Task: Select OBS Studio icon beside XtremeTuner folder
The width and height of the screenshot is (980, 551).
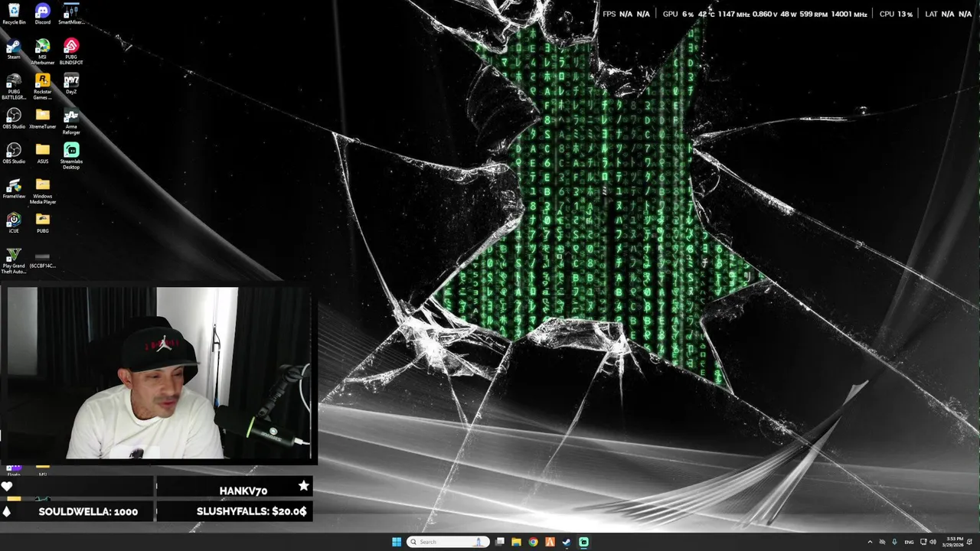Action: click(x=14, y=119)
